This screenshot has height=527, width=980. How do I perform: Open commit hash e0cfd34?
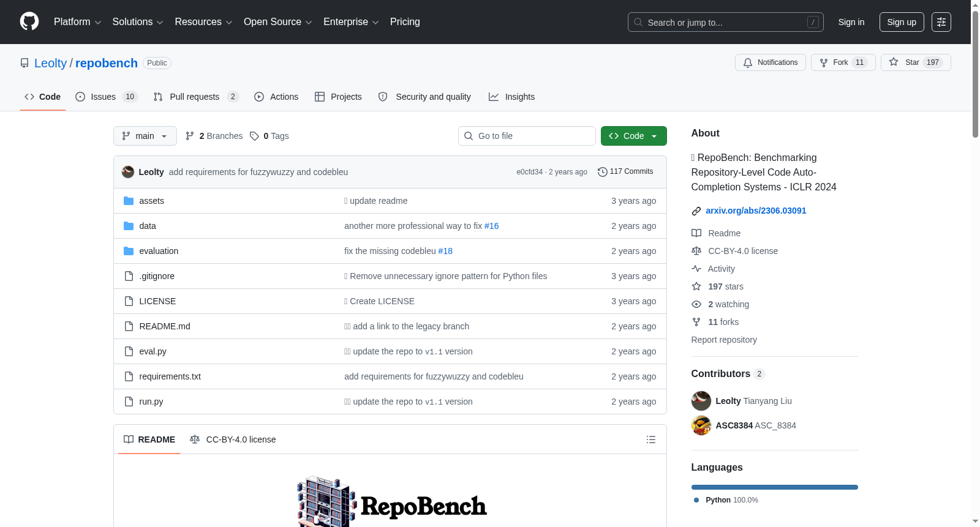pyautogui.click(x=529, y=172)
